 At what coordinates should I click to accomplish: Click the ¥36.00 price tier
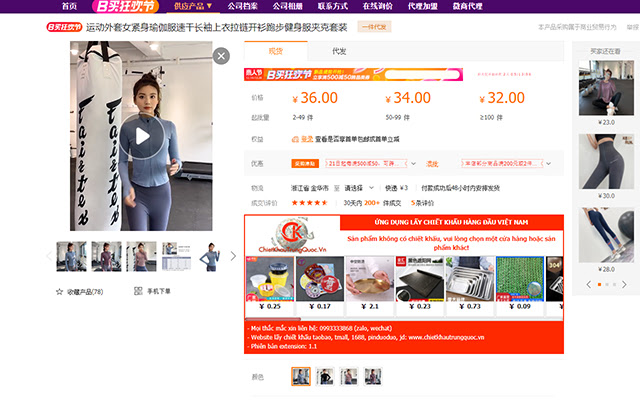point(315,98)
